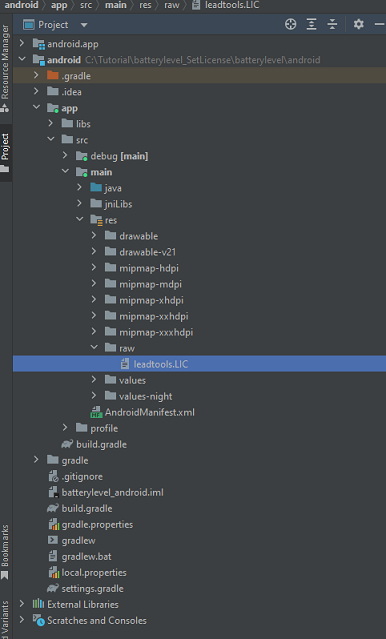Select the mipmap-hdpi folder row
The width and height of the screenshot is (386, 639).
(199, 268)
